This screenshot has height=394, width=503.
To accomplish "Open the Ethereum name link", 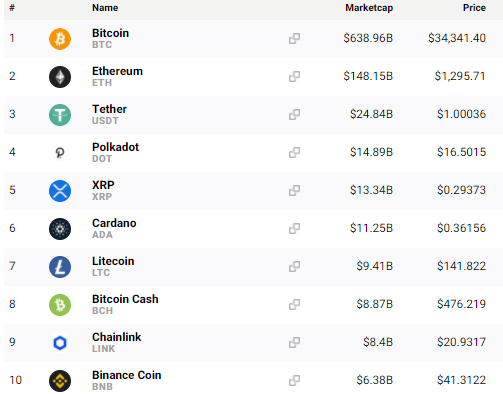I will [x=117, y=71].
